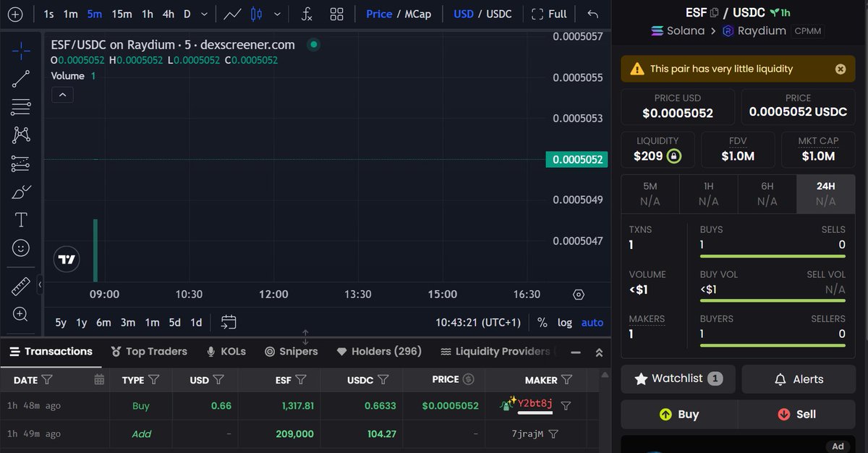Switch to the Snipers tab
Image resolution: width=868 pixels, height=453 pixels.
(x=291, y=352)
